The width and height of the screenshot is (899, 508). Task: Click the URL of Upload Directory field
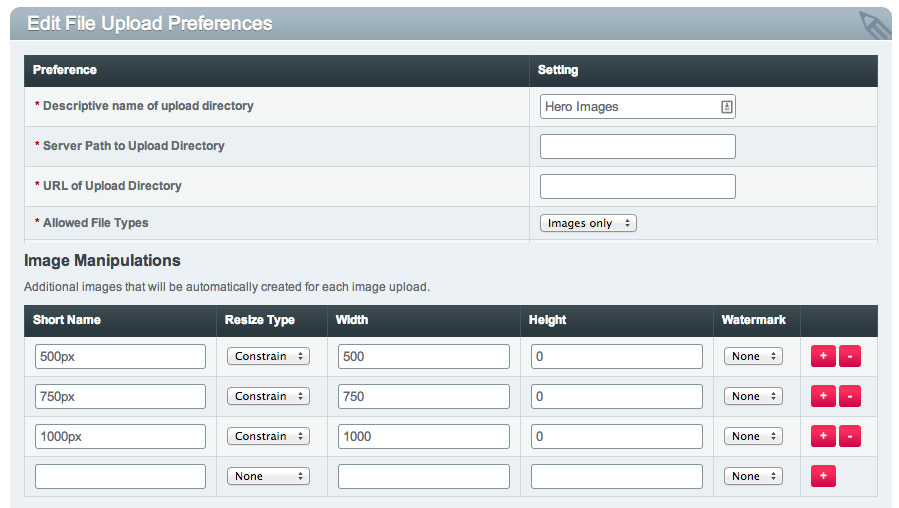638,186
